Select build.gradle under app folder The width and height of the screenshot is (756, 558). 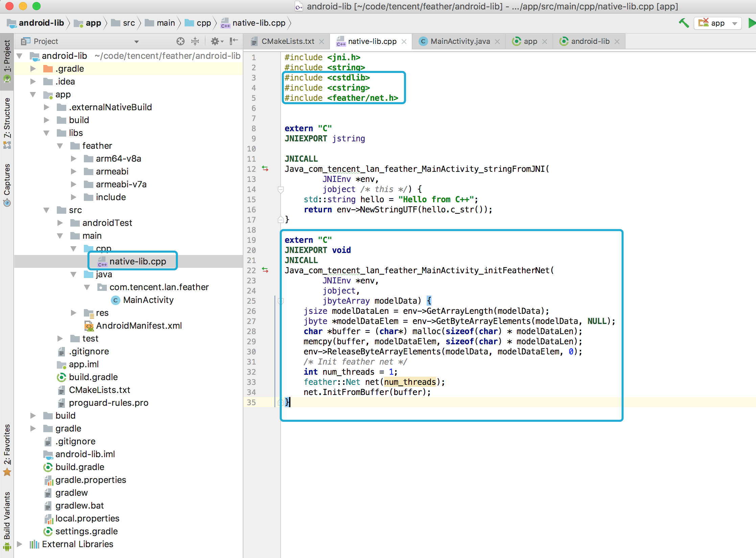coord(93,377)
